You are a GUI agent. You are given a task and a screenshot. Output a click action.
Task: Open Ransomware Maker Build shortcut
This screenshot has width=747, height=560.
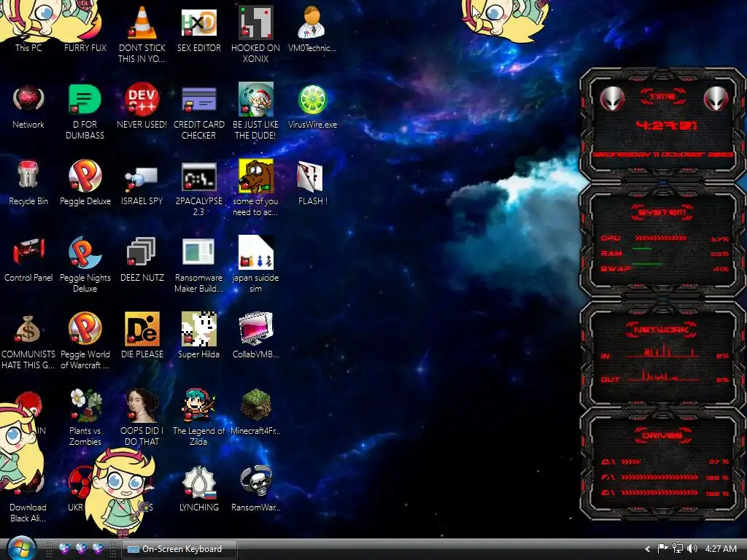pyautogui.click(x=198, y=252)
